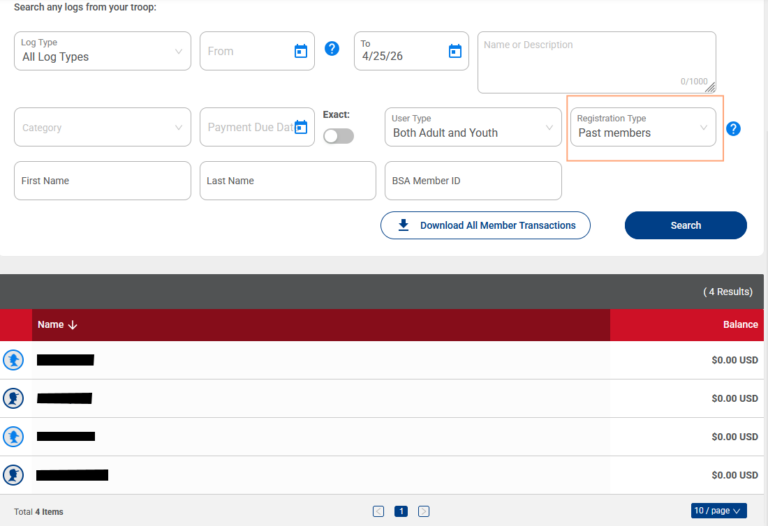
Task: Click the Last Name field
Action: 288,181
